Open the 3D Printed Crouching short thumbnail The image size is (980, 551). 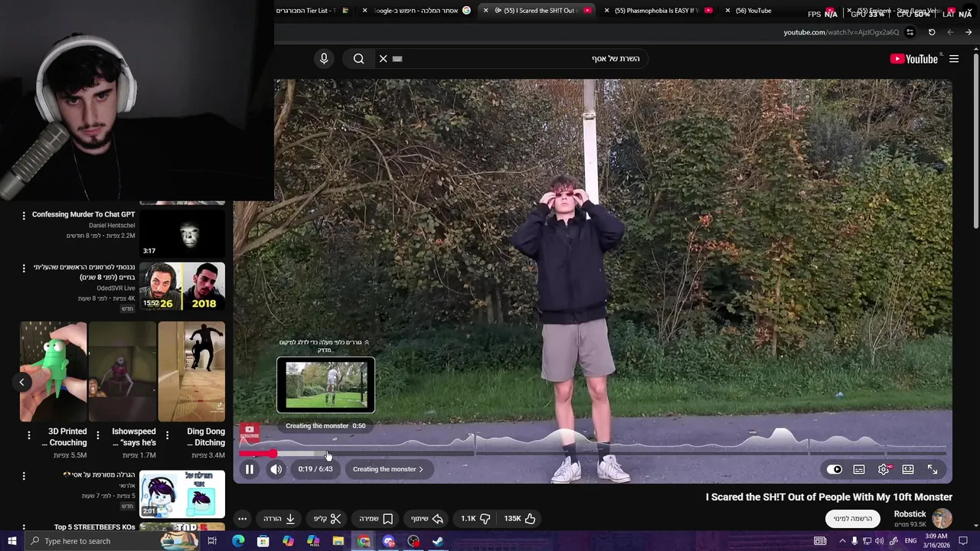54,372
